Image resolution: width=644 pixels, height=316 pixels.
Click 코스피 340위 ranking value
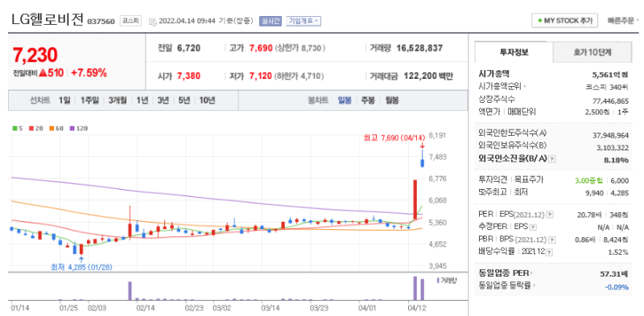click(607, 87)
